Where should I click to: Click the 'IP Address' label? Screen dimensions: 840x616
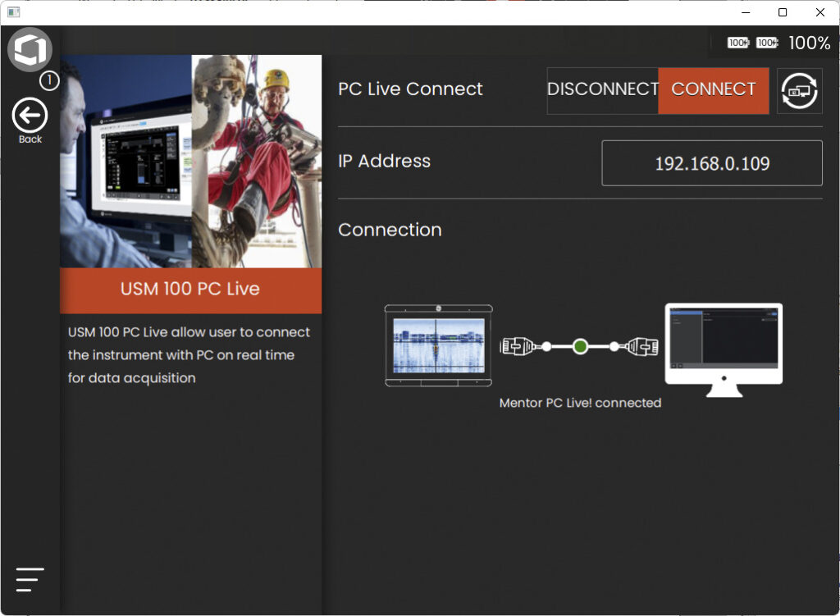[384, 162]
